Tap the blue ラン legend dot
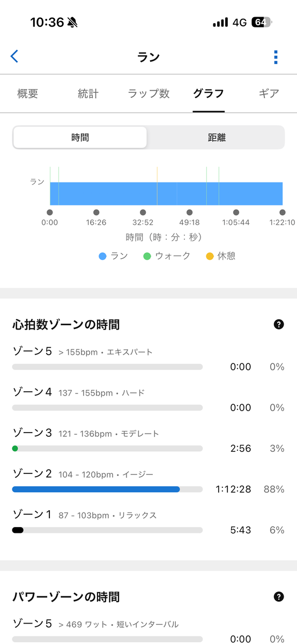The image size is (297, 644). [x=103, y=257]
